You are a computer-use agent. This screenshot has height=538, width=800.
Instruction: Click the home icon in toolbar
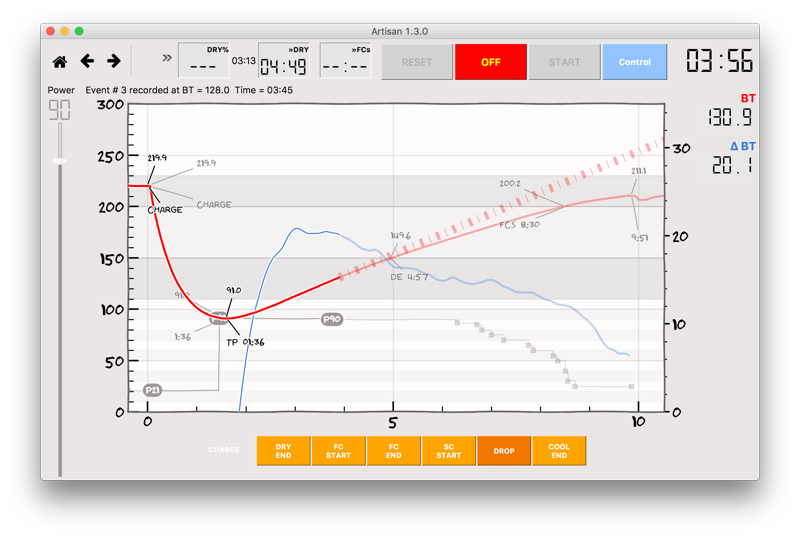(x=60, y=62)
